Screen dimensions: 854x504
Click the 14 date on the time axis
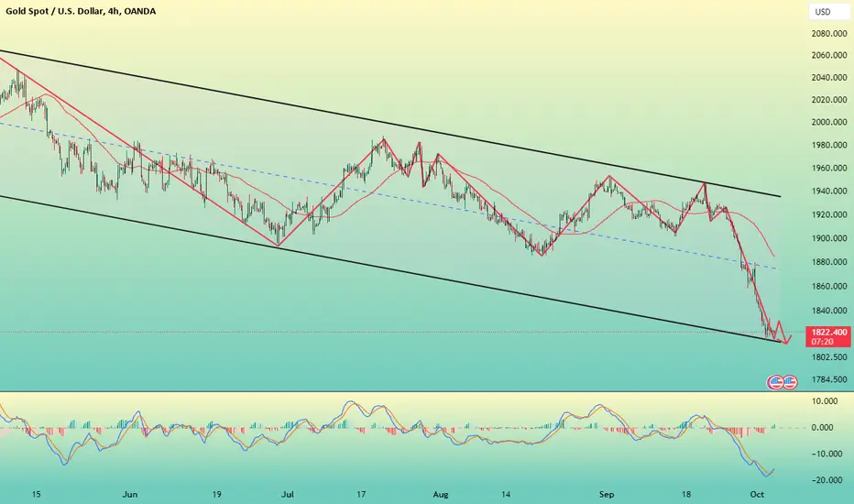(x=506, y=495)
